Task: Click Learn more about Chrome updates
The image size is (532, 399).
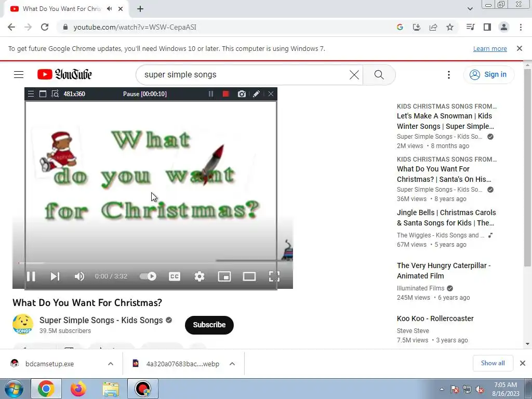Action: tap(490, 48)
